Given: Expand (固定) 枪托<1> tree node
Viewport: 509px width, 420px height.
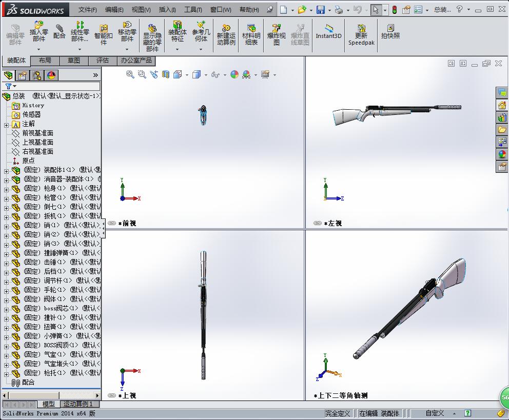Looking at the screenshot, I should click(x=6, y=374).
